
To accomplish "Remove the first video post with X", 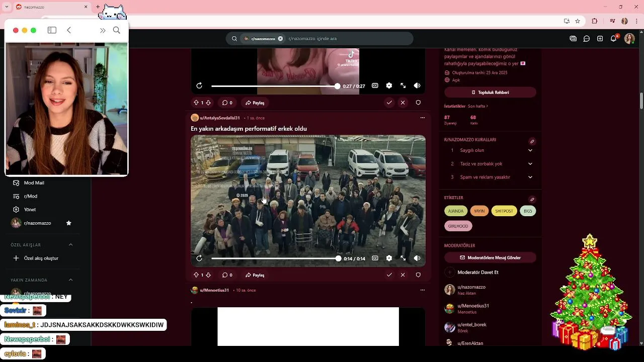I will (403, 103).
